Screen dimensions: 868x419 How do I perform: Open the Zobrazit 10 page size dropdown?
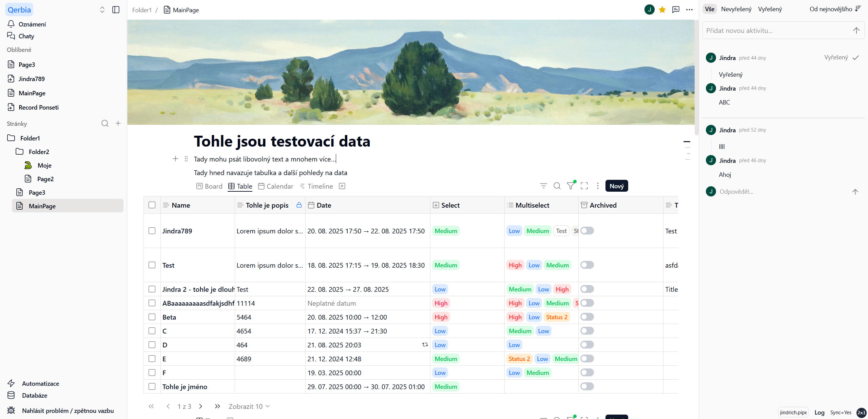coord(249,406)
